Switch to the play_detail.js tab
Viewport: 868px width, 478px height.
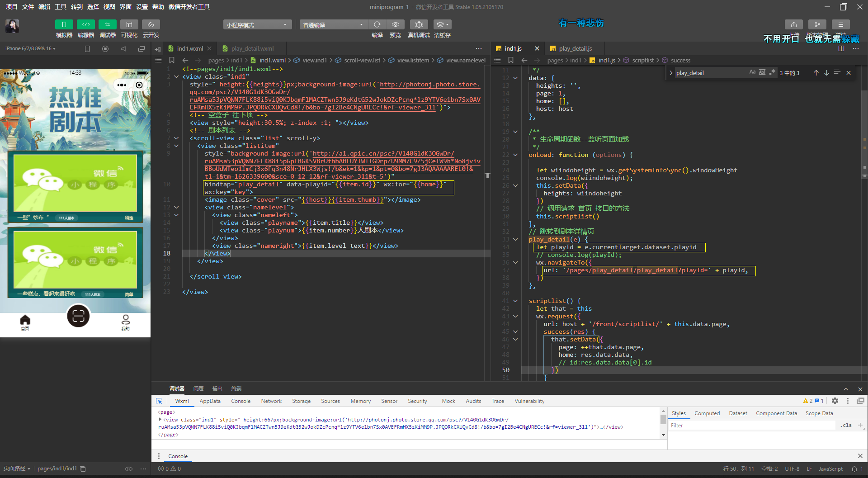coord(575,48)
